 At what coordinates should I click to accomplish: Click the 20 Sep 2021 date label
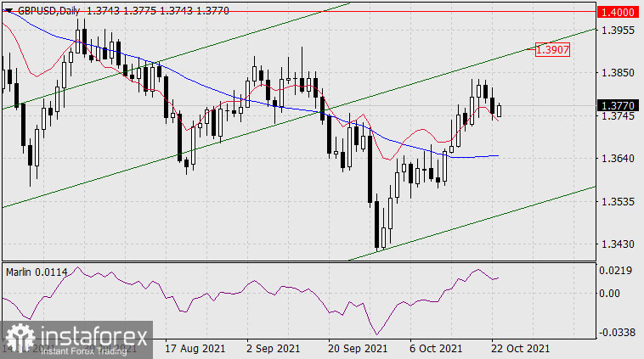tap(358, 349)
